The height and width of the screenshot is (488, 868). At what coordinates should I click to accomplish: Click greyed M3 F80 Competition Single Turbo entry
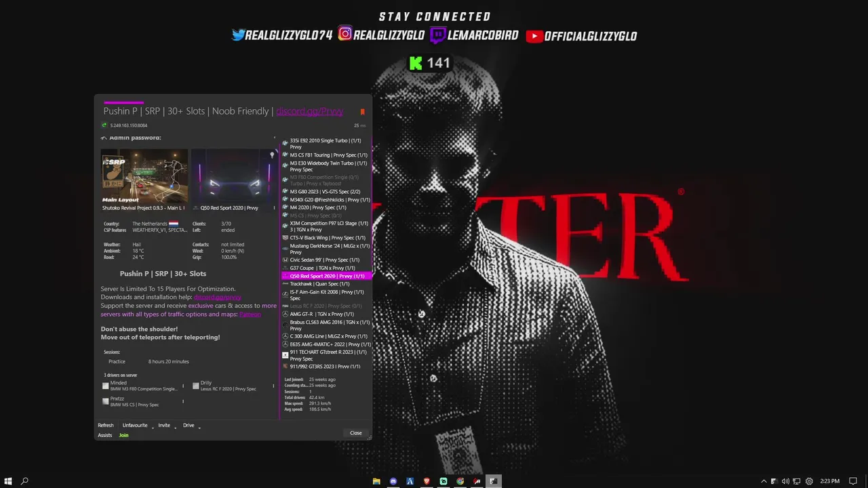point(326,180)
